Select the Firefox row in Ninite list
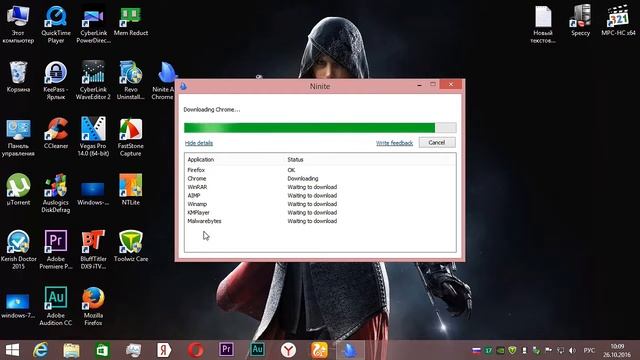The height and width of the screenshot is (360, 640). click(320, 170)
